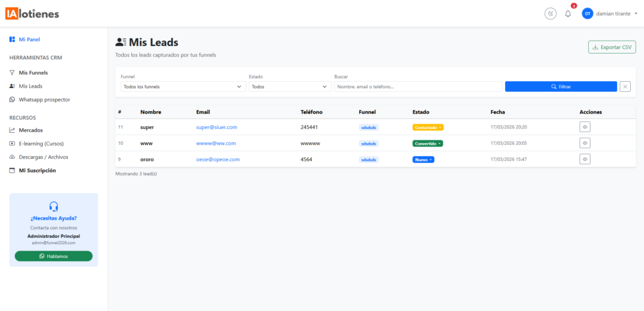View details of lead www
644x311 pixels.
click(585, 143)
